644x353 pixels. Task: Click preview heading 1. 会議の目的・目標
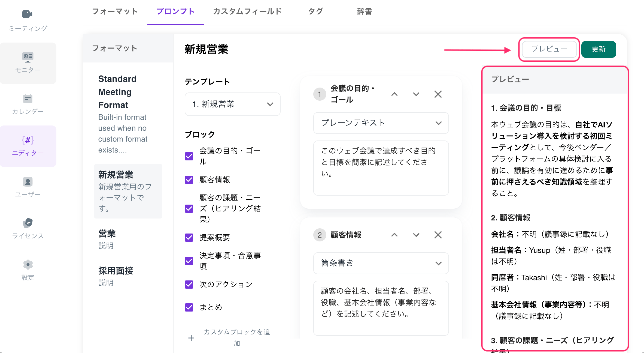(526, 108)
